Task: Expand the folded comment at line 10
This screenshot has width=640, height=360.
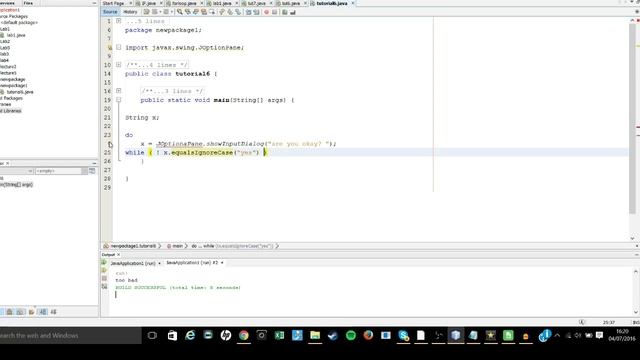Action: [118, 64]
